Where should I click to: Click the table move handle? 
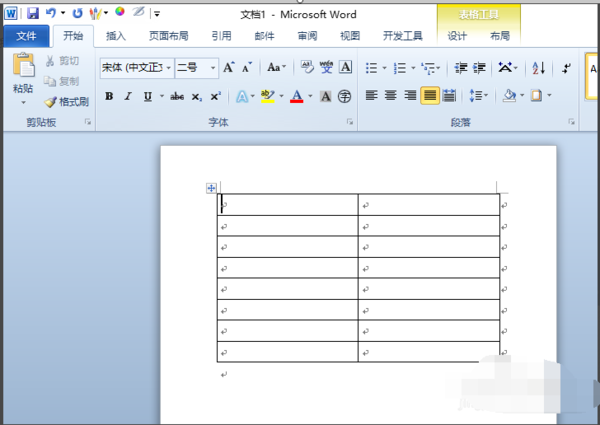coord(211,188)
